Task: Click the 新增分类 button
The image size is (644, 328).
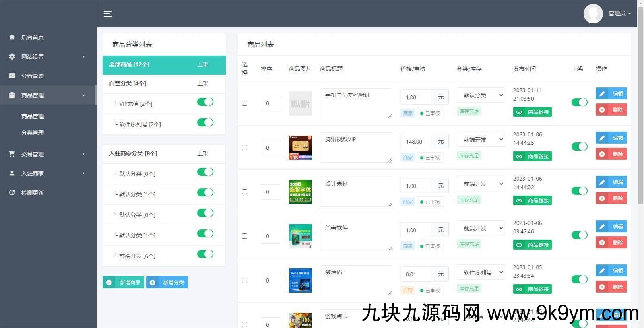Action: 167,283
